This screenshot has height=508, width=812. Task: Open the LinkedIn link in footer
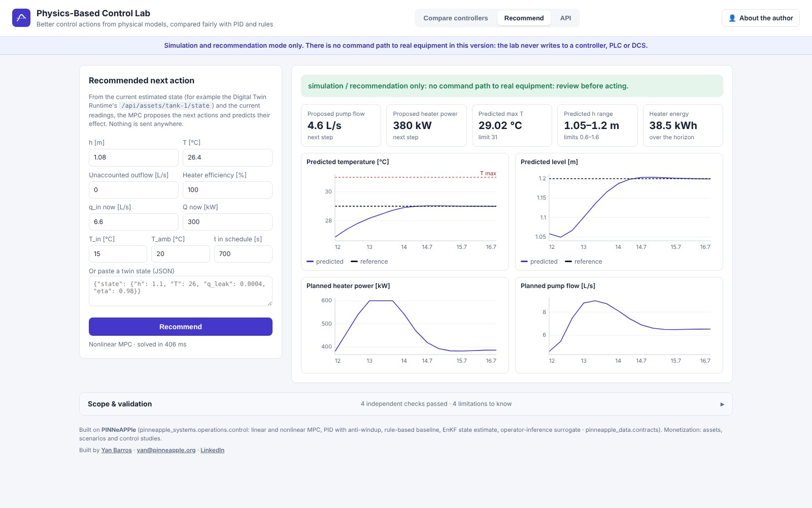(212, 450)
